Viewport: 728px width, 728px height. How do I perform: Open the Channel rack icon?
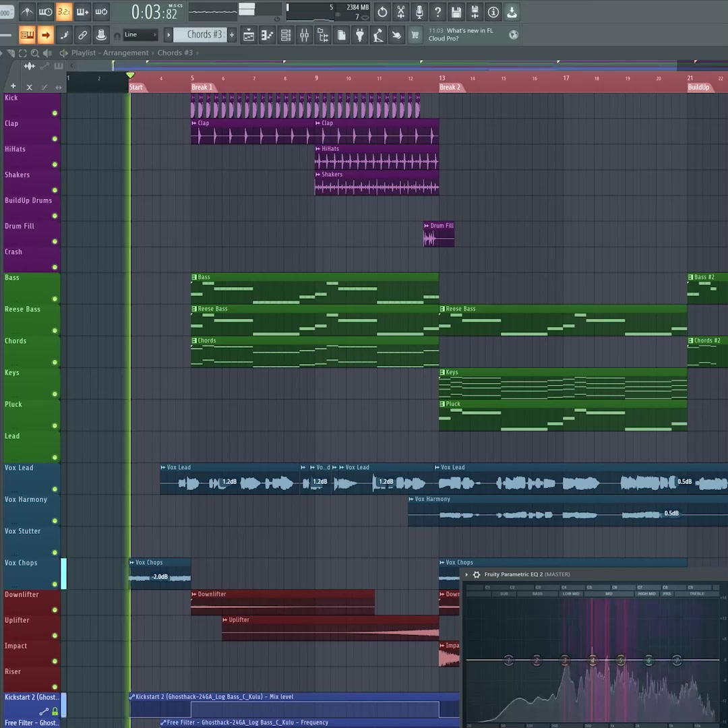pos(286,35)
